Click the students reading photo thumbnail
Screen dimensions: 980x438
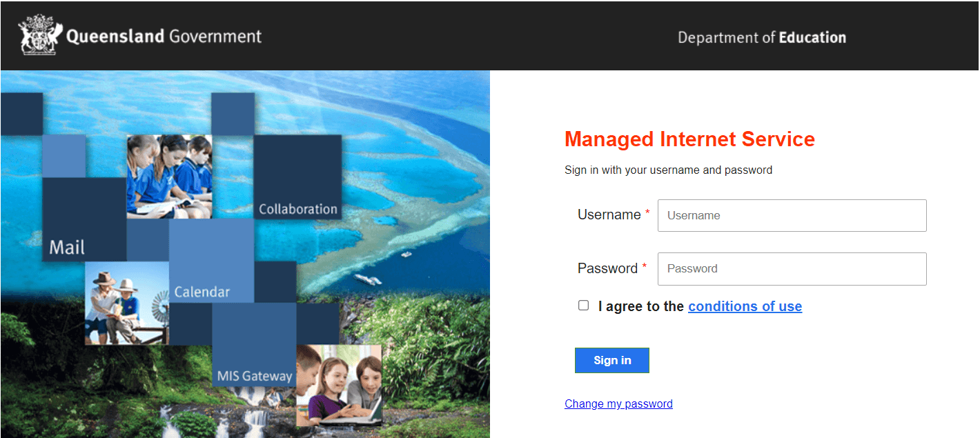tap(169, 177)
